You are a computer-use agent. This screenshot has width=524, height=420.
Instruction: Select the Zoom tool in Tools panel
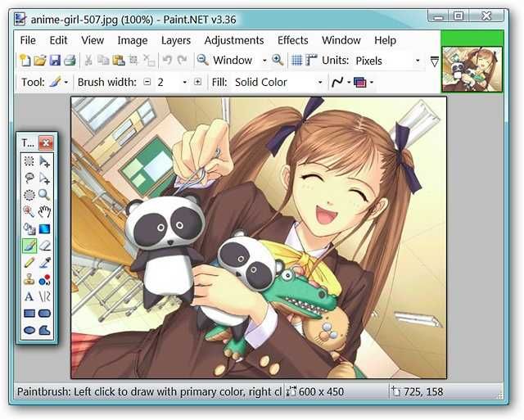pyautogui.click(x=44, y=195)
